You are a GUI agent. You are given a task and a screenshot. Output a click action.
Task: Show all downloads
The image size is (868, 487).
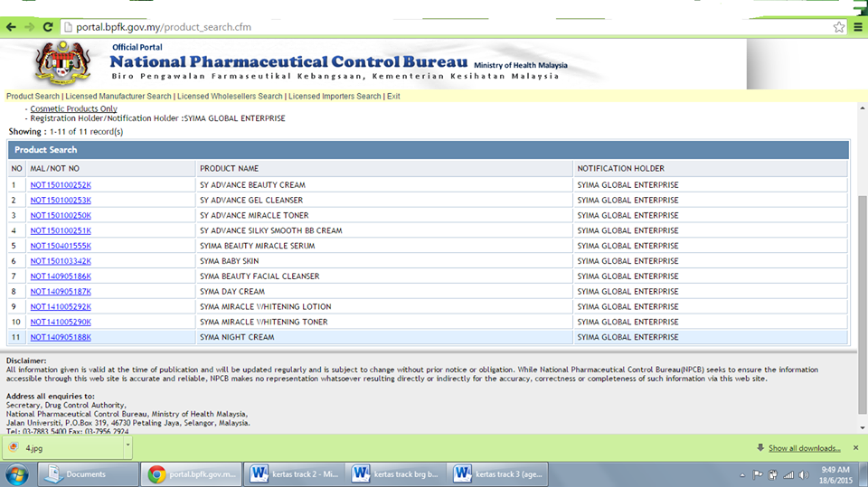[x=804, y=448]
